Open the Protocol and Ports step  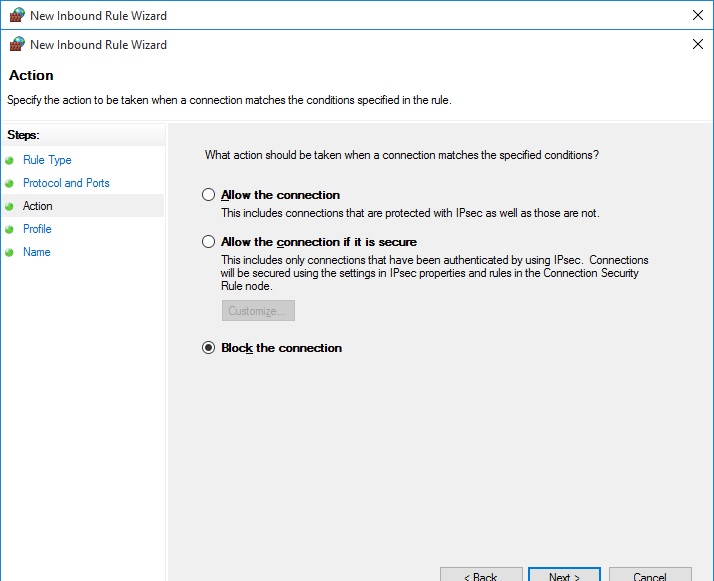click(66, 183)
